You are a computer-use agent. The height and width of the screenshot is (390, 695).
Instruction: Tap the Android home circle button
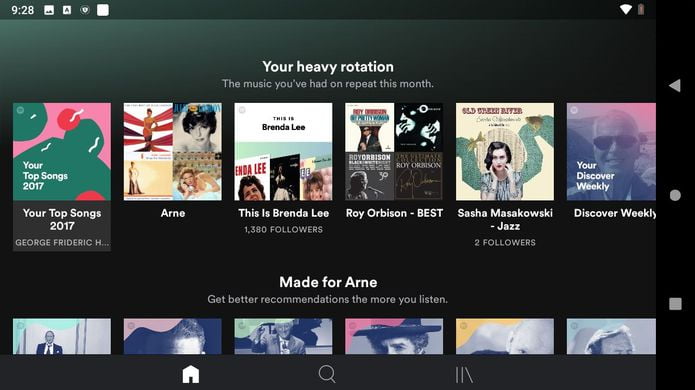click(675, 195)
